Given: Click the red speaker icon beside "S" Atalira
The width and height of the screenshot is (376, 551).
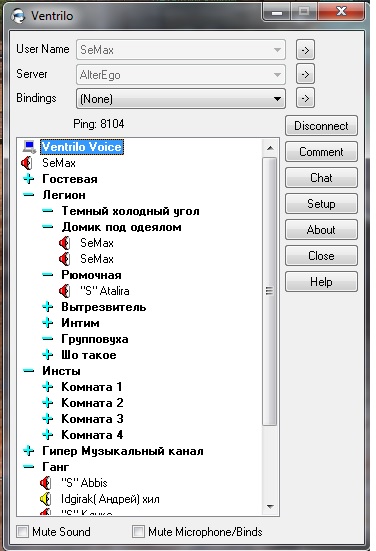Looking at the screenshot, I should pos(64,291).
